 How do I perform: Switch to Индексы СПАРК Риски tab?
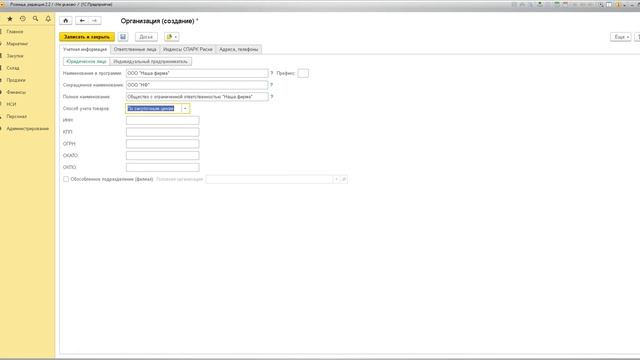[x=188, y=49]
